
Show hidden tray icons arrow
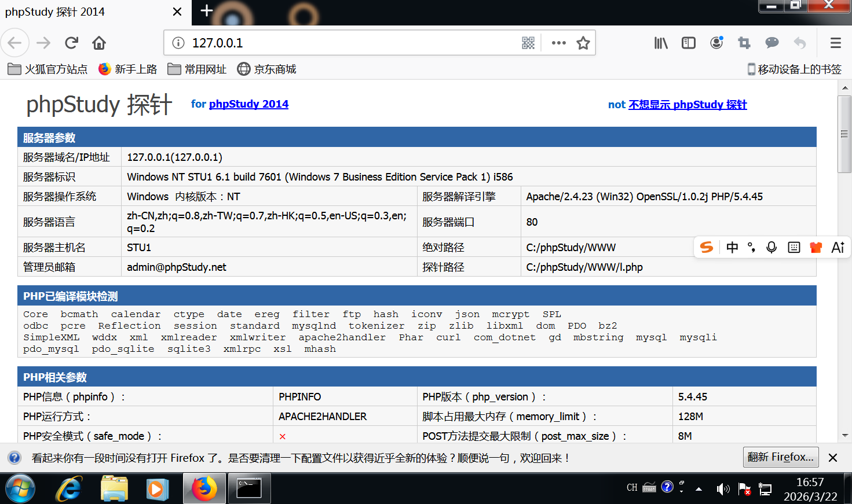[699, 489]
